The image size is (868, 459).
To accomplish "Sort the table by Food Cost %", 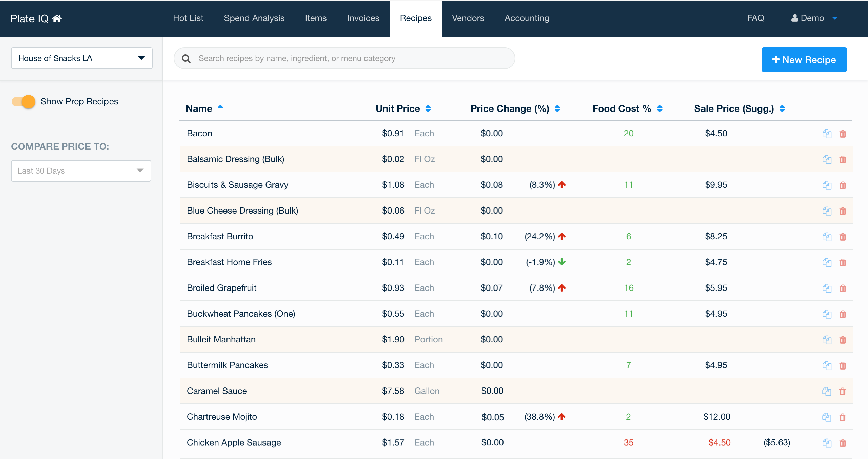I will pos(659,108).
